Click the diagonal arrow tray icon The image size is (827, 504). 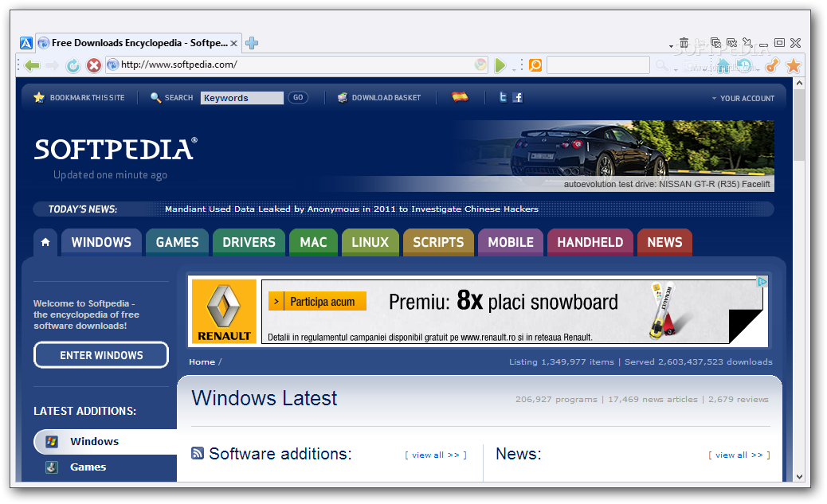pyautogui.click(x=747, y=42)
